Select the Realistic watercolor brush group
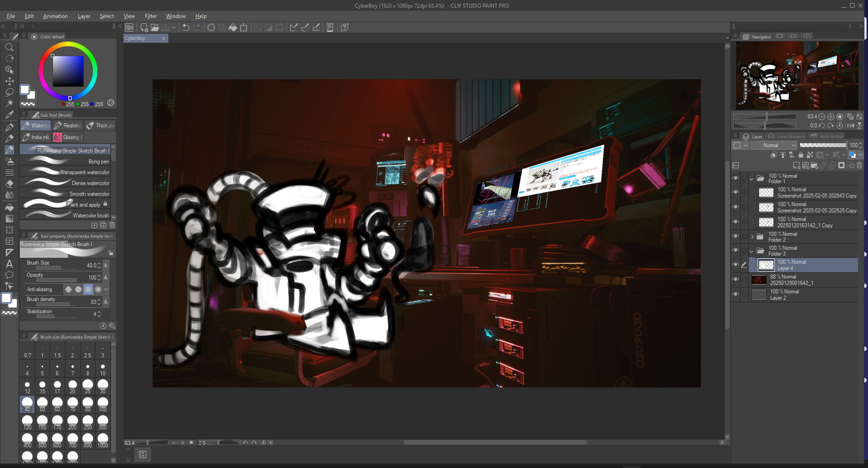The image size is (868, 468). 68,126
